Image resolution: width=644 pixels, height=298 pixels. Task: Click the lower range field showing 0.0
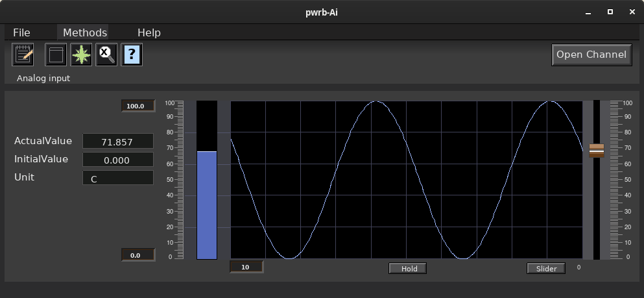pyautogui.click(x=138, y=255)
